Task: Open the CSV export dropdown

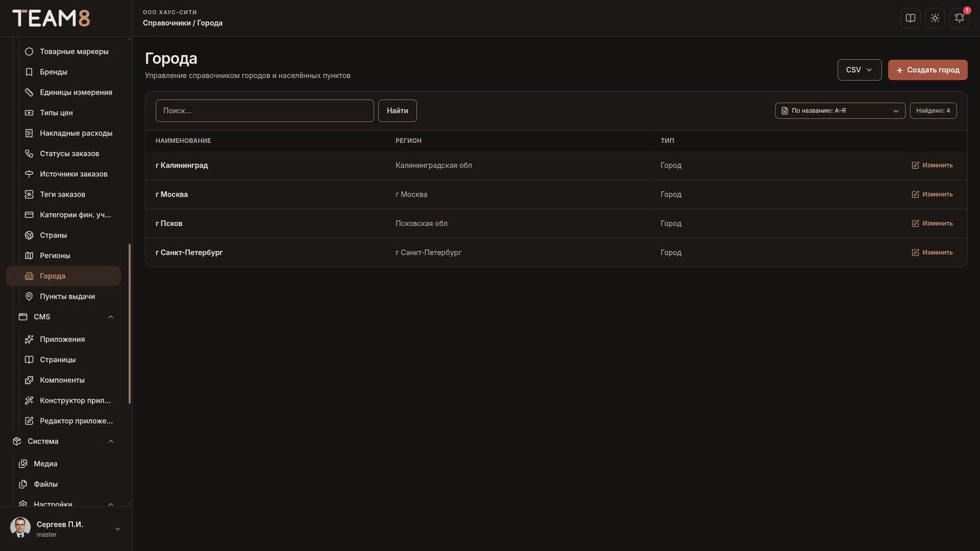Action: 860,70
